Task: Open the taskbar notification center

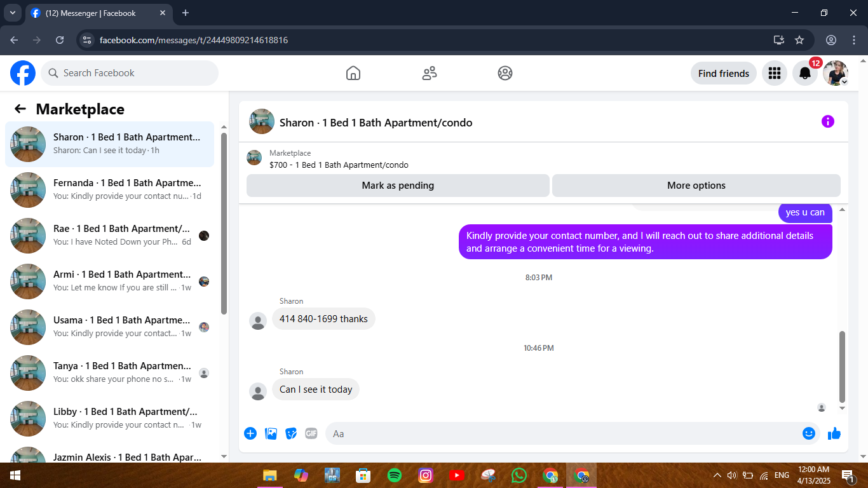Action: 848,475
